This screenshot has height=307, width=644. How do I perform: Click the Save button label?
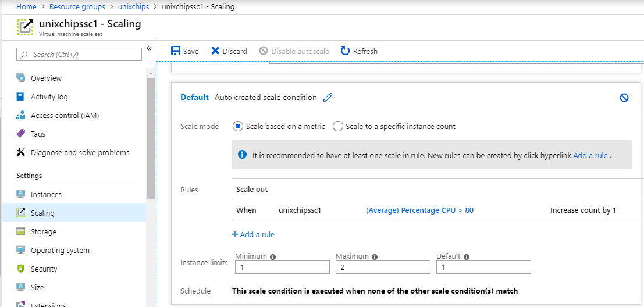pyautogui.click(x=191, y=51)
